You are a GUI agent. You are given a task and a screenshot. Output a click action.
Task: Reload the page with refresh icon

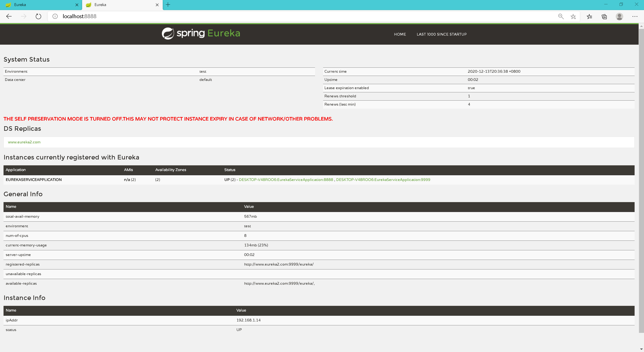point(38,16)
